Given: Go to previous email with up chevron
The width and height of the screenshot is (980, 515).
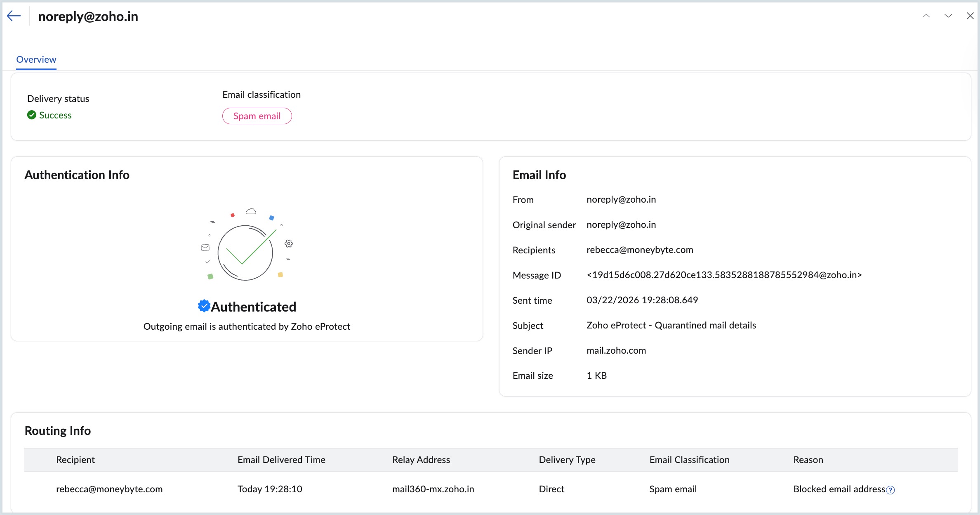Looking at the screenshot, I should 926,16.
